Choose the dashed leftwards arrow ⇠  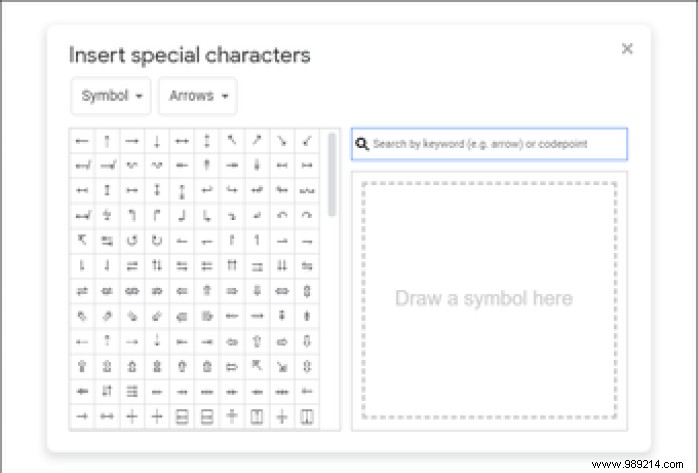[82, 341]
